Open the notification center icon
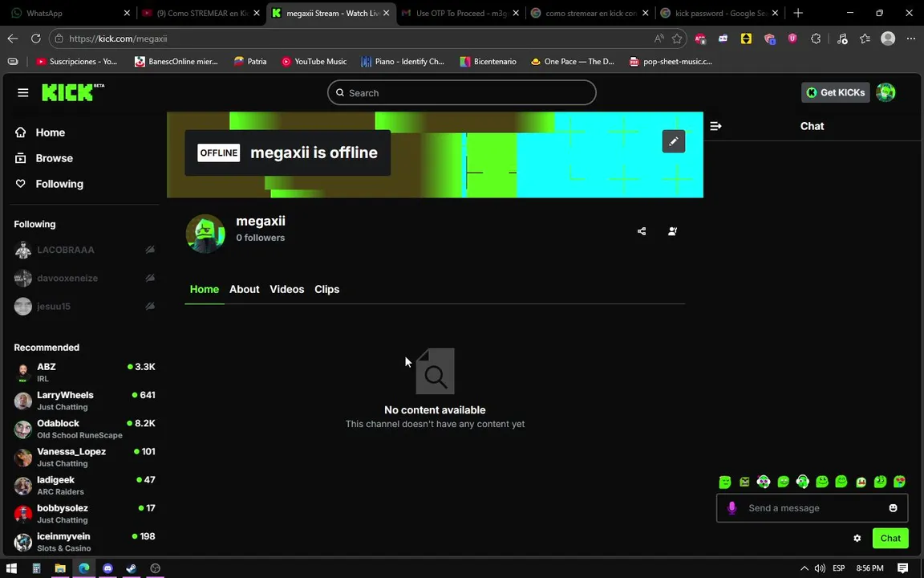This screenshot has height=578, width=924. coord(903,568)
